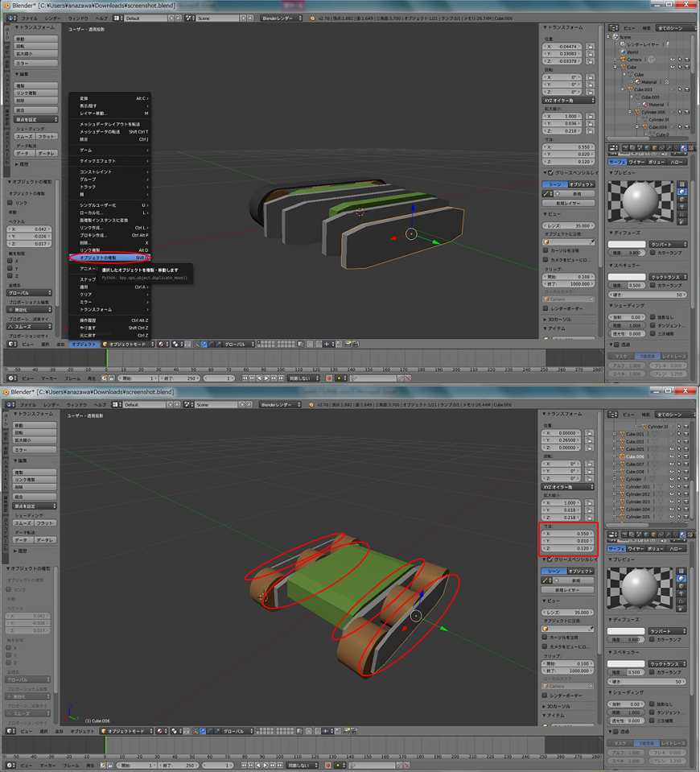The height and width of the screenshot is (772, 700).
Task: Select the Modifiers wrench tab in Properties
Action: pos(669,148)
